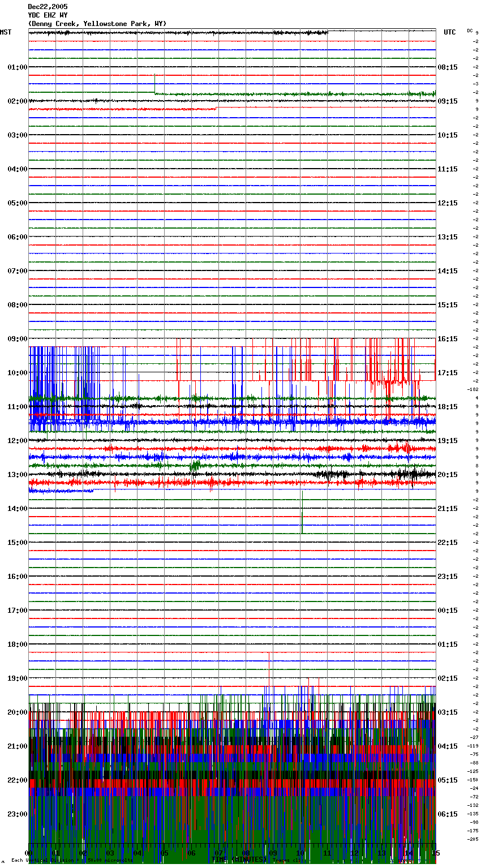481x868 pixels.
Task: Click the 01:15 UTC time label
Action: tap(448, 644)
